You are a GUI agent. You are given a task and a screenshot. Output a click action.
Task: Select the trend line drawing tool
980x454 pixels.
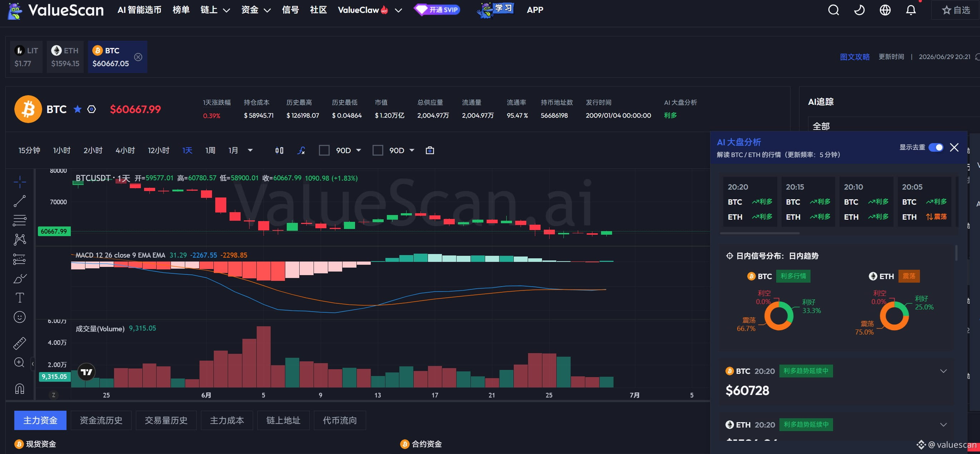point(20,201)
